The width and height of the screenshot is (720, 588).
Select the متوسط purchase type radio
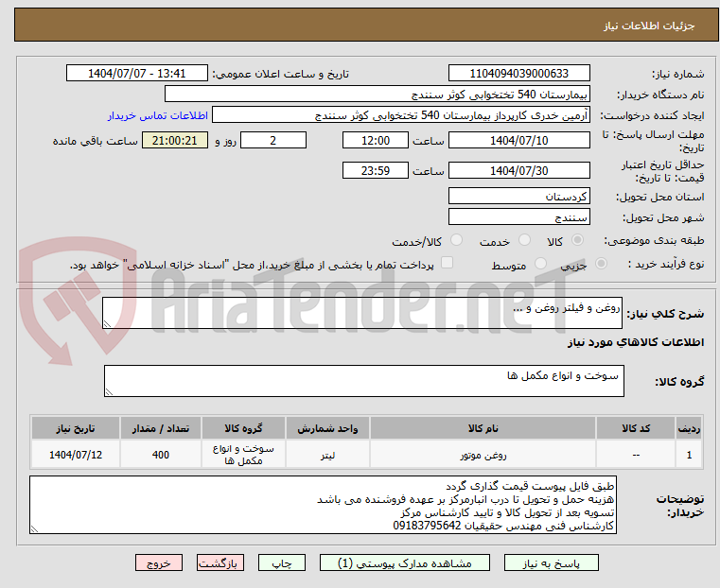click(x=540, y=263)
